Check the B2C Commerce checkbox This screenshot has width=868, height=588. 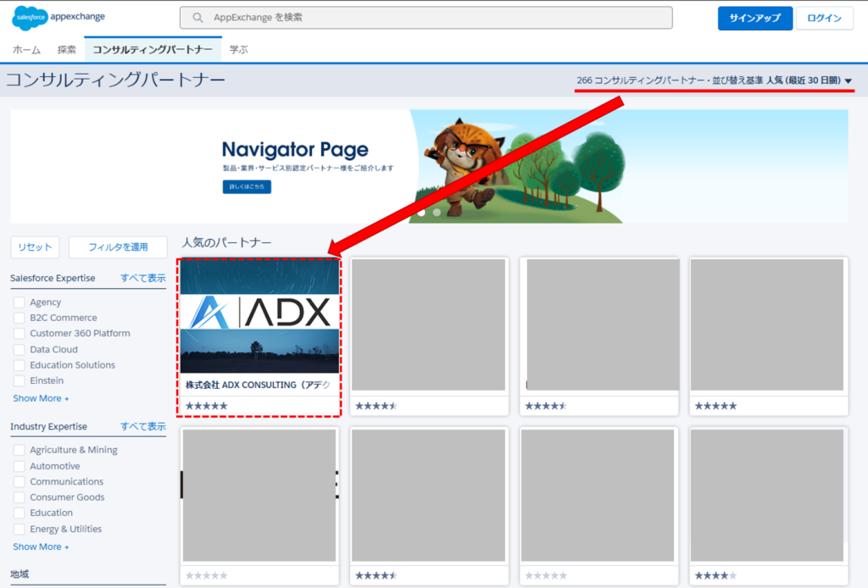19,318
